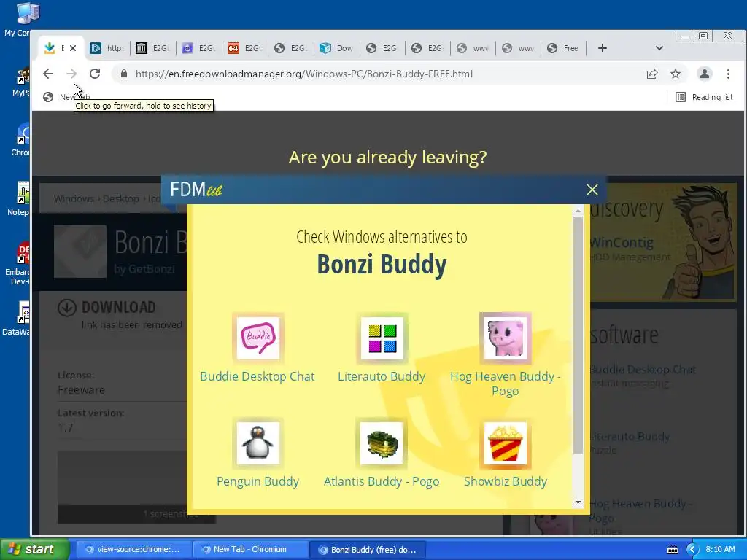Expand hidden tray icons arrow
Image resolution: width=747 pixels, height=560 pixels.
[692, 550]
